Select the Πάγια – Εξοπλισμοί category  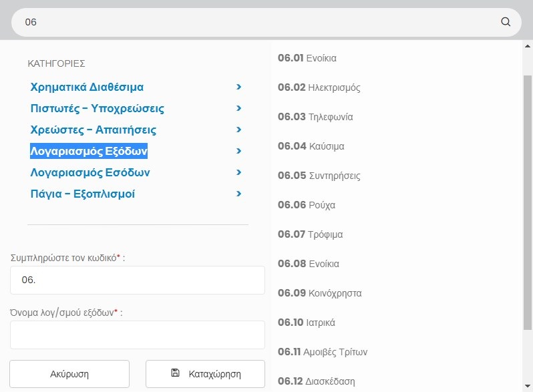83,194
